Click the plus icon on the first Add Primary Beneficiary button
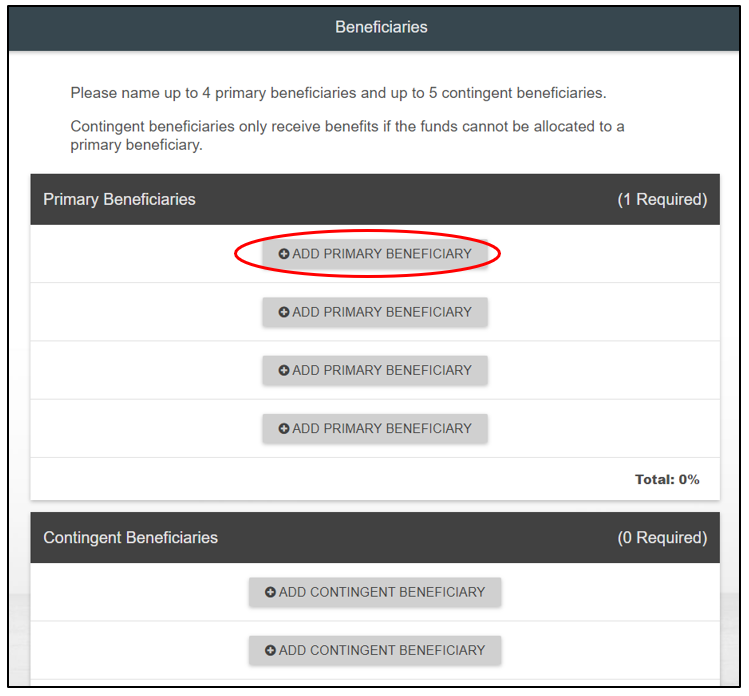The height and width of the screenshot is (696, 749). (284, 254)
